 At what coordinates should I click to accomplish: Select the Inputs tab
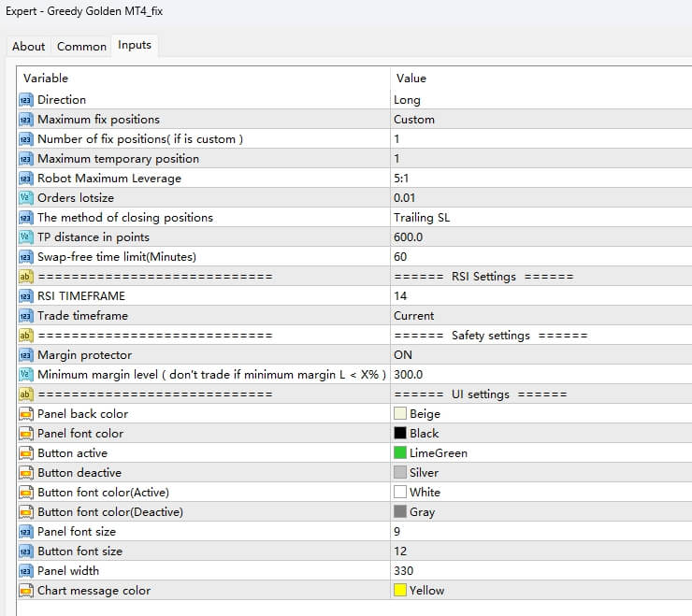(x=135, y=45)
